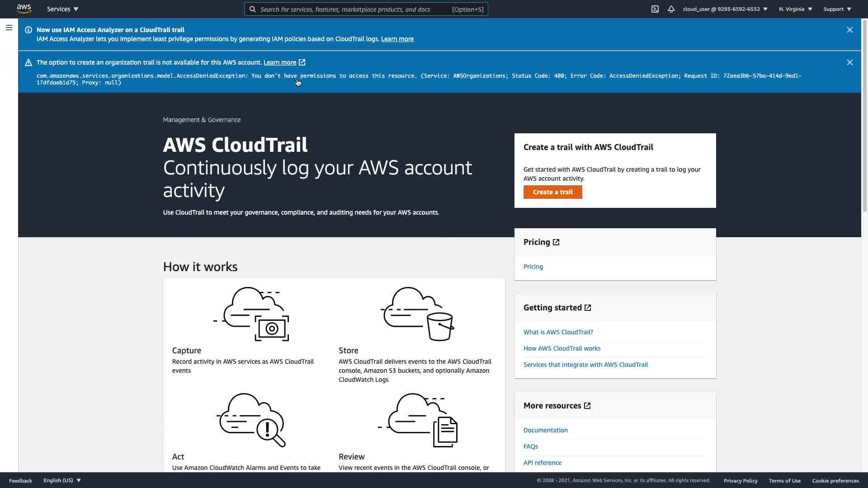Click the AWS logo home icon

point(24,9)
